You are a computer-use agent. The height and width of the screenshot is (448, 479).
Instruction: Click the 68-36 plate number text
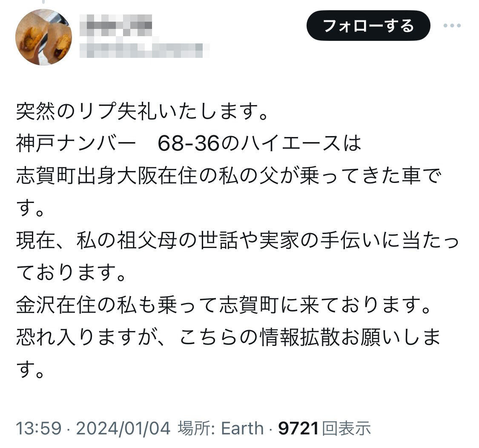click(189, 143)
